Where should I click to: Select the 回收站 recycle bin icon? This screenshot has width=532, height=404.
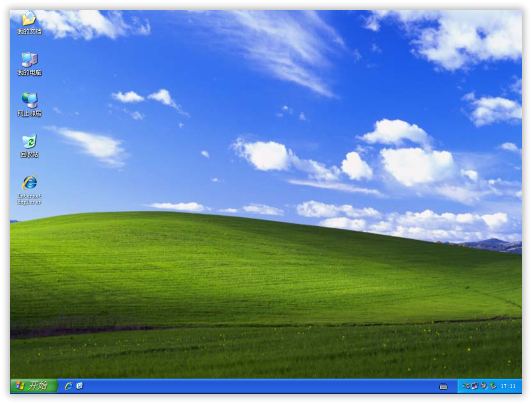[29, 145]
